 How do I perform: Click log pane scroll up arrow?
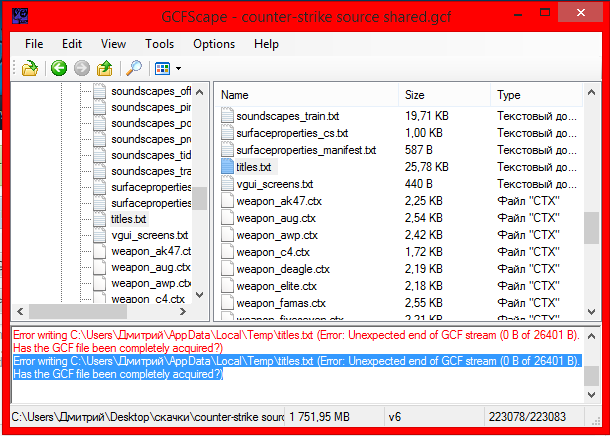[591, 336]
